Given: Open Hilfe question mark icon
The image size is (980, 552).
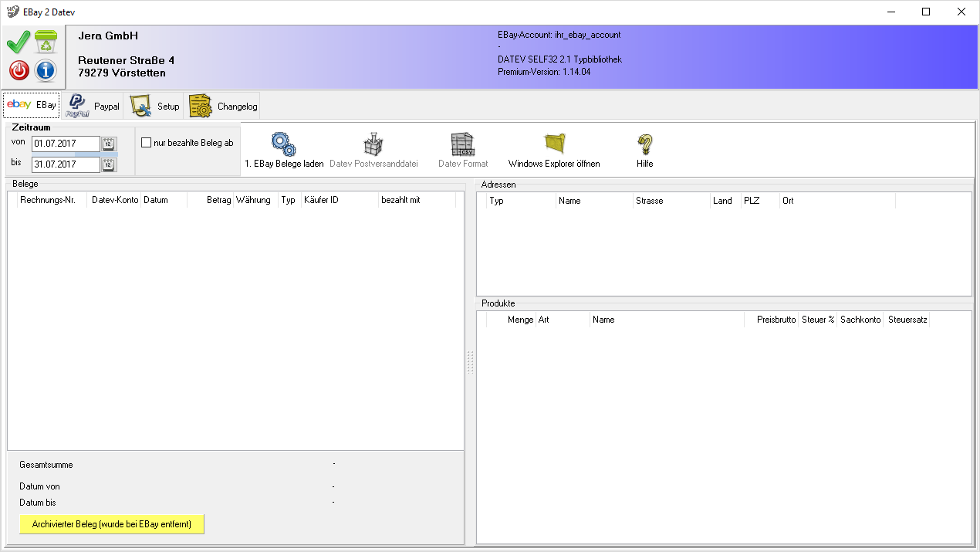Looking at the screenshot, I should point(644,144).
